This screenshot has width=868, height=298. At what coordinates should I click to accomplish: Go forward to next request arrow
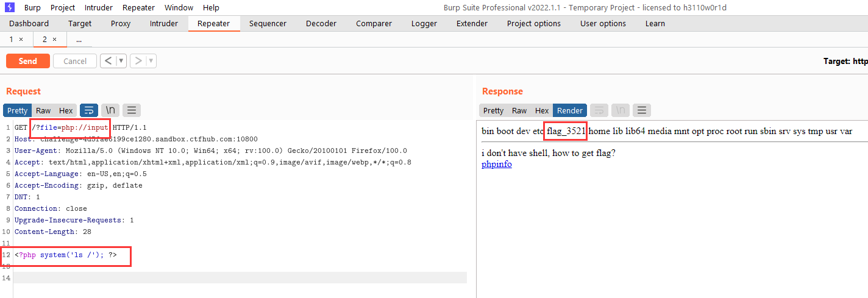138,61
